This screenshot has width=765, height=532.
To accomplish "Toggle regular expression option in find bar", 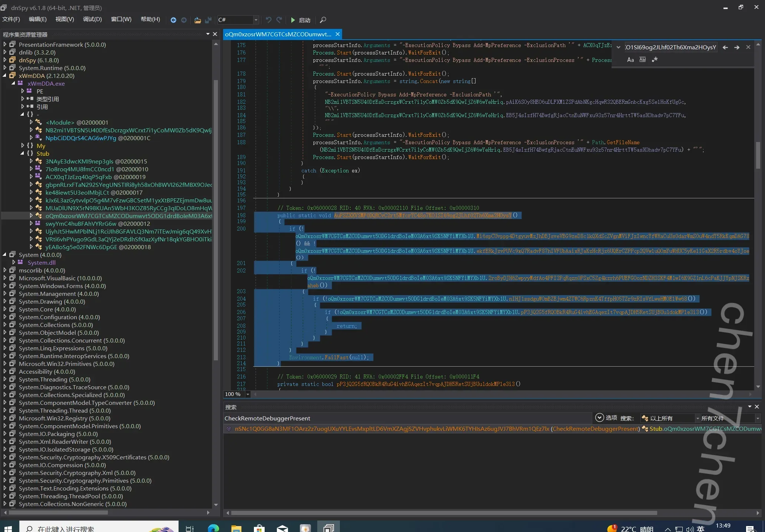I will pos(655,60).
